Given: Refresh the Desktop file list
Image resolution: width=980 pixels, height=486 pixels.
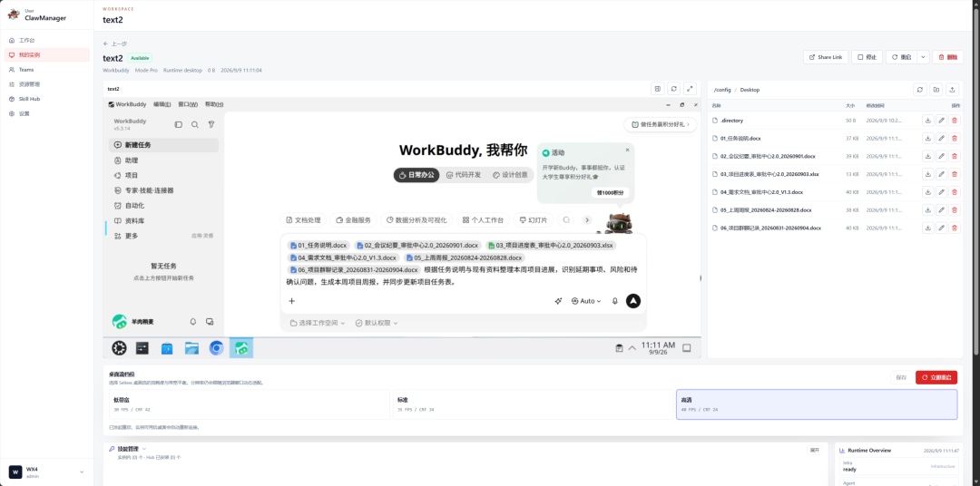Looking at the screenshot, I should click(920, 90).
